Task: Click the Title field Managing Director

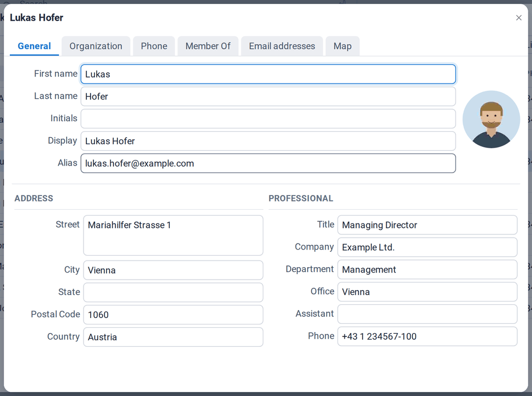Action: click(427, 224)
